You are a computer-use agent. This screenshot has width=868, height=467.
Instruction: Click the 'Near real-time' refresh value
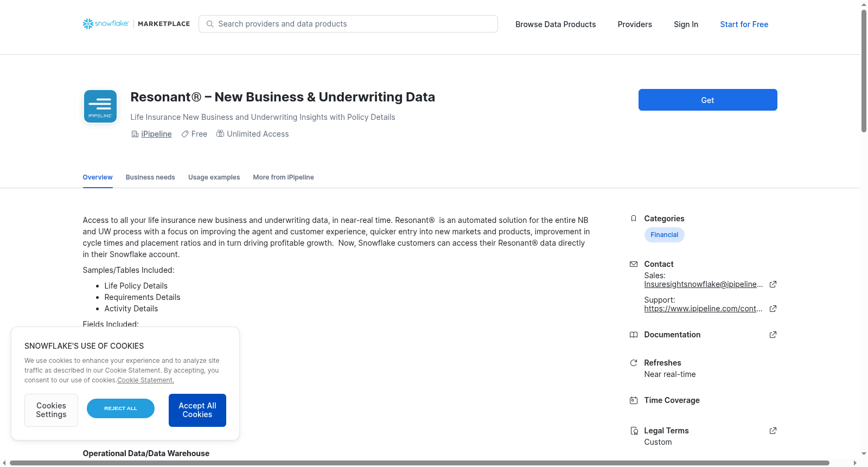click(x=670, y=374)
